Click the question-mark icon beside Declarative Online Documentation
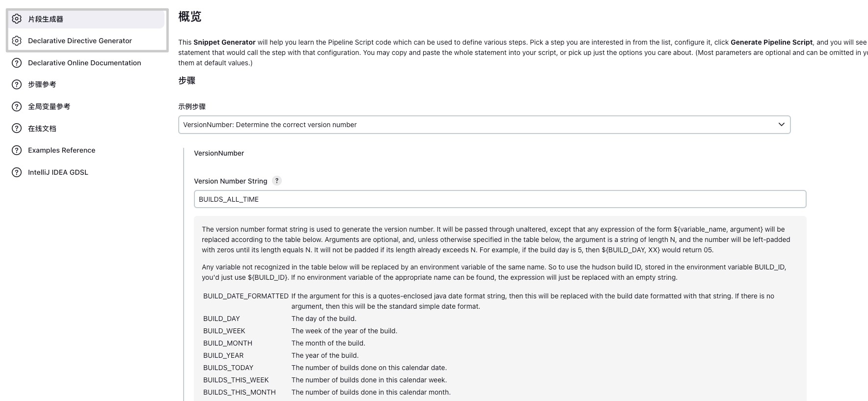This screenshot has width=868, height=401. click(17, 63)
